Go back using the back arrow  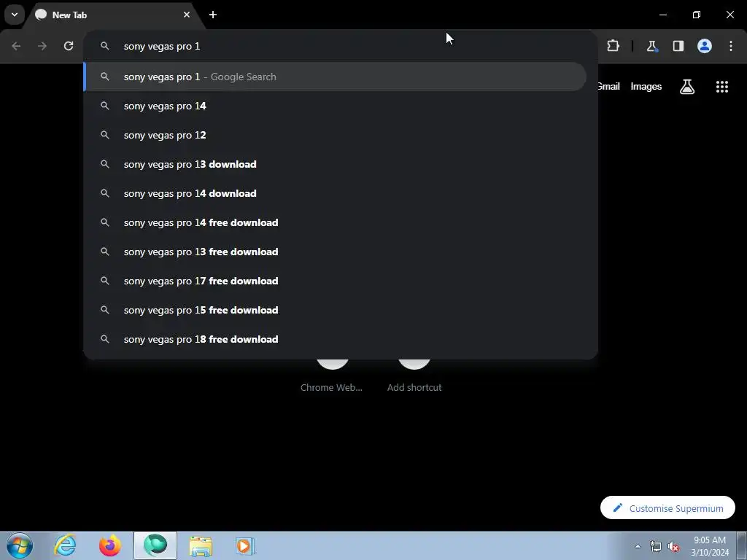16,46
